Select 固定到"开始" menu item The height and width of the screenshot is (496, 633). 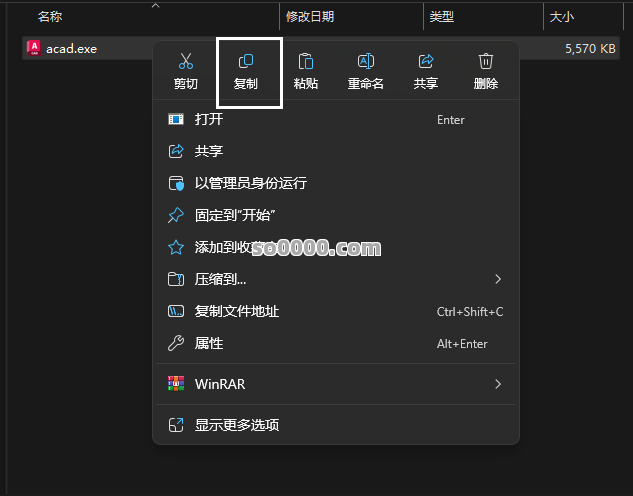235,215
